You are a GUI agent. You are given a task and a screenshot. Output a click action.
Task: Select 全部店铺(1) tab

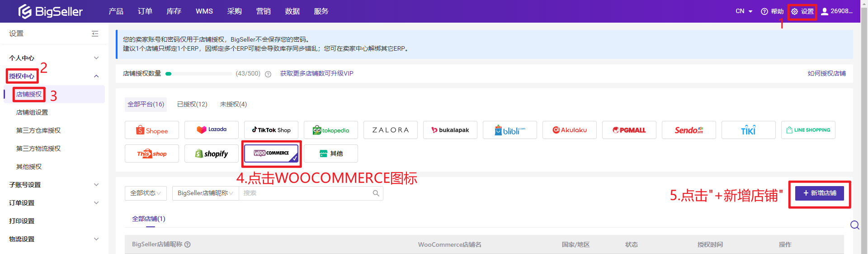pyautogui.click(x=149, y=219)
